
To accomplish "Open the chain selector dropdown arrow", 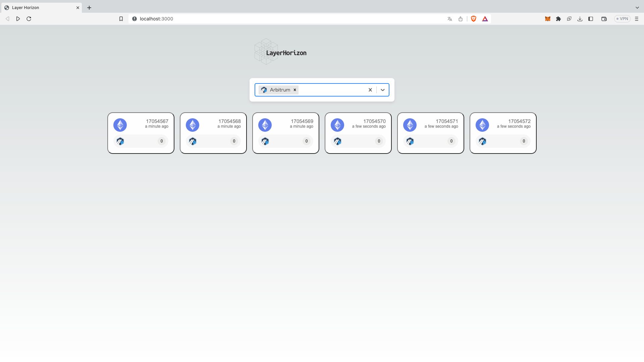I will 383,90.
